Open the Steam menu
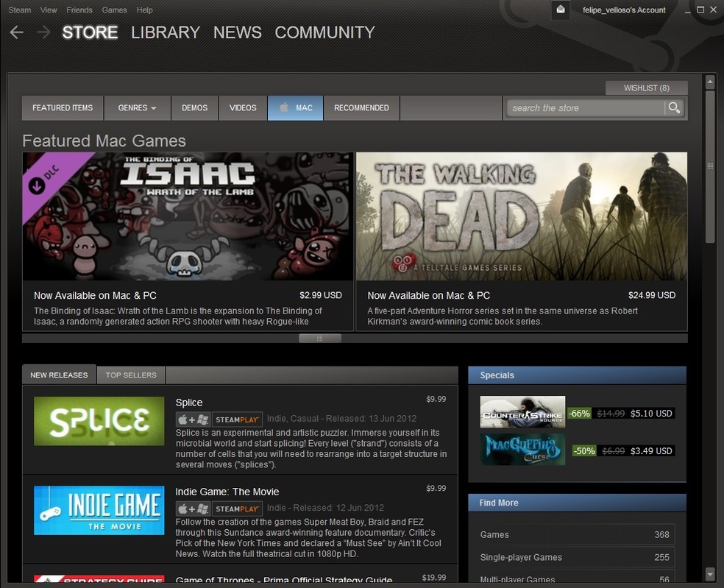This screenshot has height=588, width=724. coord(19,10)
